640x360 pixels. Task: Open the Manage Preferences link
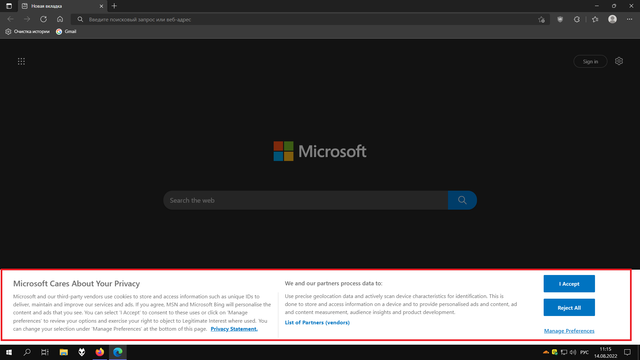click(569, 331)
